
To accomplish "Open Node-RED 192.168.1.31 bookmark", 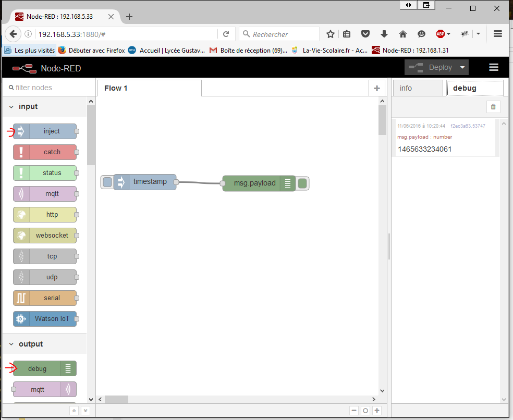I will pos(410,51).
